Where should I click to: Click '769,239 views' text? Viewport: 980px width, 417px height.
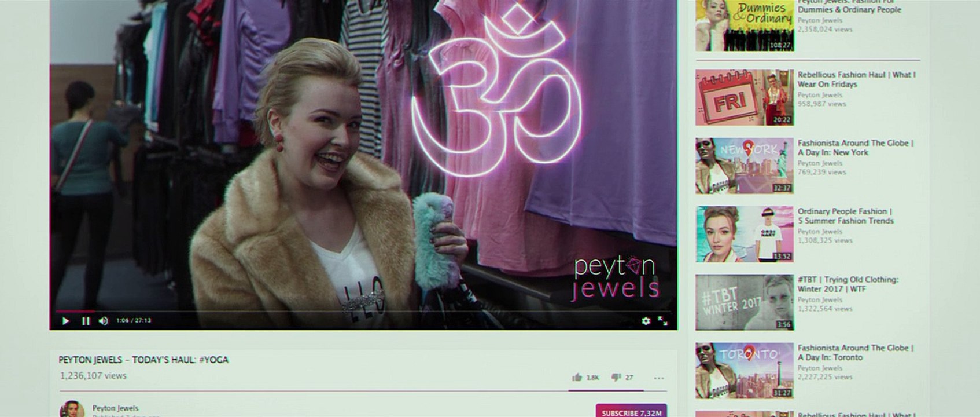(821, 172)
